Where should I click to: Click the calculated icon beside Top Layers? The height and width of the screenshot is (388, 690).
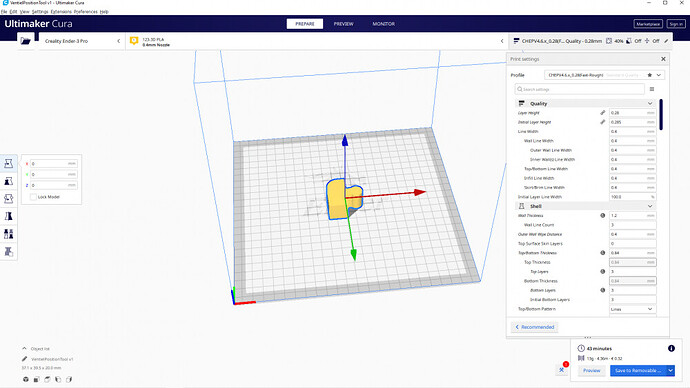(602, 271)
